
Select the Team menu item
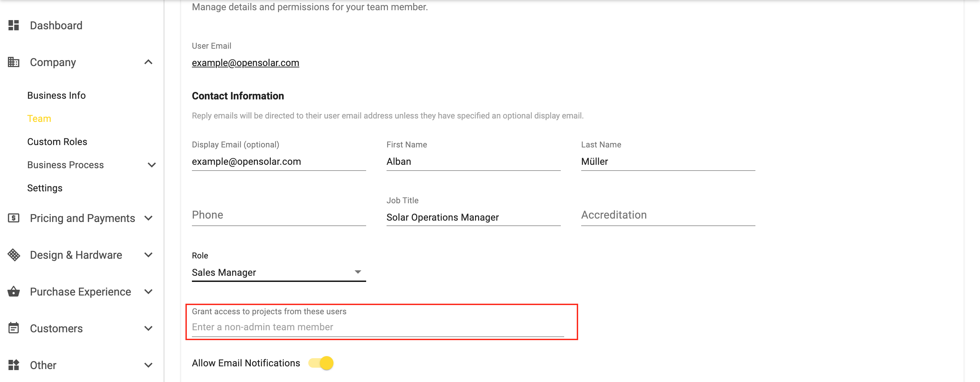pos(39,119)
